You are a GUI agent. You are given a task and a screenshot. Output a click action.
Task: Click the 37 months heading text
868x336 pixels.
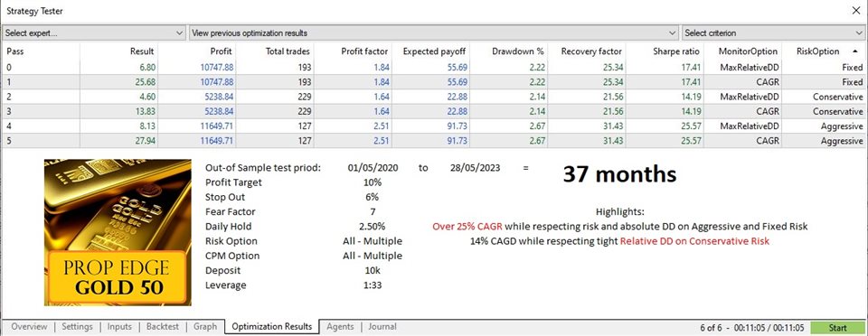pos(620,174)
